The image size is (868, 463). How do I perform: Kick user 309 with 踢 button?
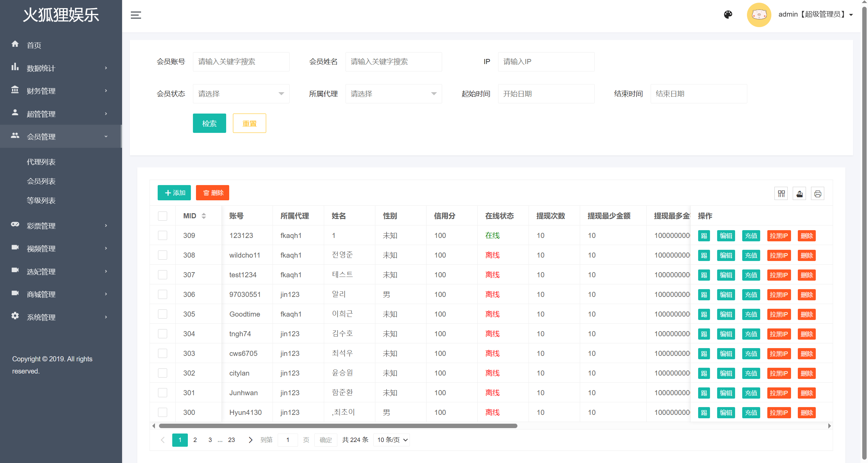pyautogui.click(x=704, y=236)
